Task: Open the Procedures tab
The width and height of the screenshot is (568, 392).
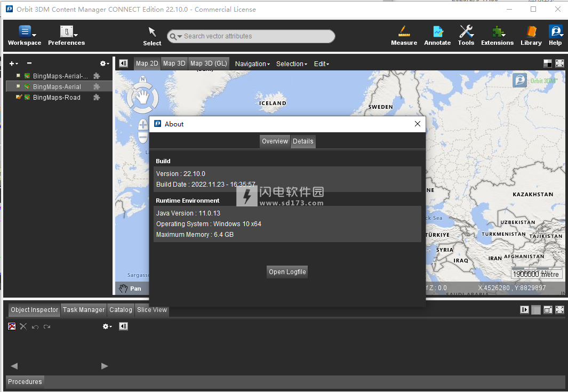Action: (x=25, y=382)
